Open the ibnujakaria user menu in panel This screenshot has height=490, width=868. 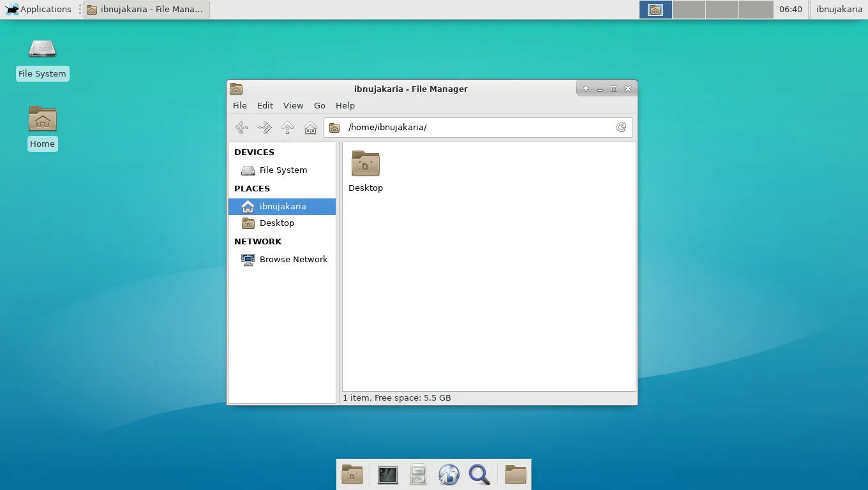[839, 9]
